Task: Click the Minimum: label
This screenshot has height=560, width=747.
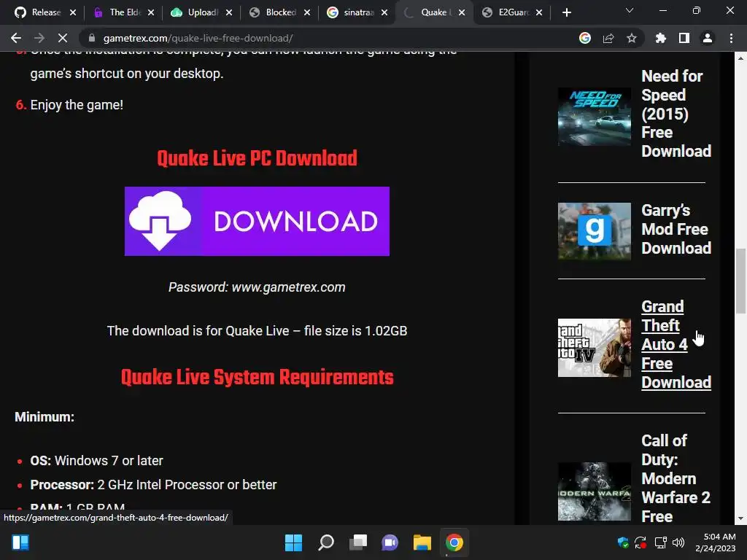Action: click(x=44, y=416)
